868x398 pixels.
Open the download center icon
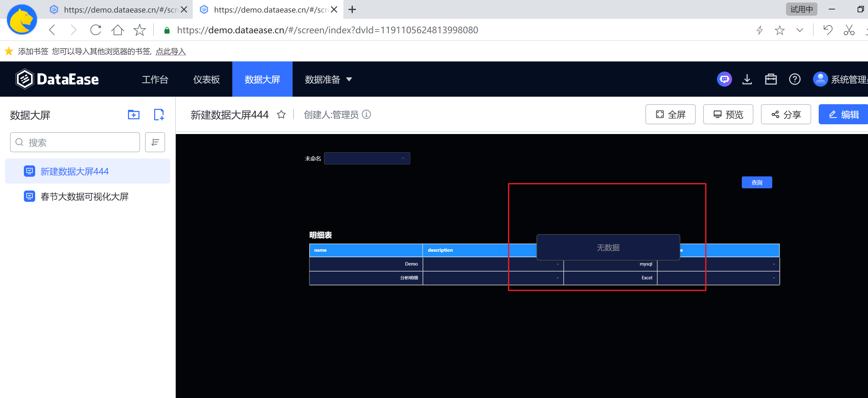pos(747,79)
